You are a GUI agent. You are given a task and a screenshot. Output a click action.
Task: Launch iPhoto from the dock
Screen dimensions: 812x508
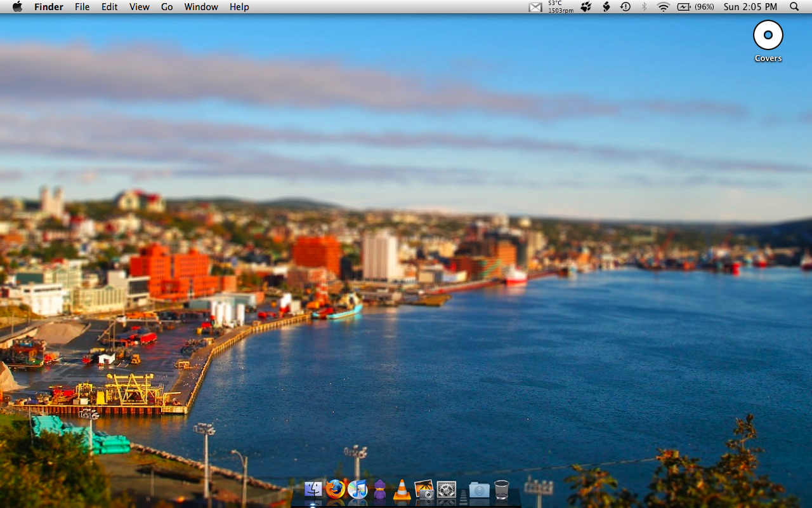coord(424,490)
